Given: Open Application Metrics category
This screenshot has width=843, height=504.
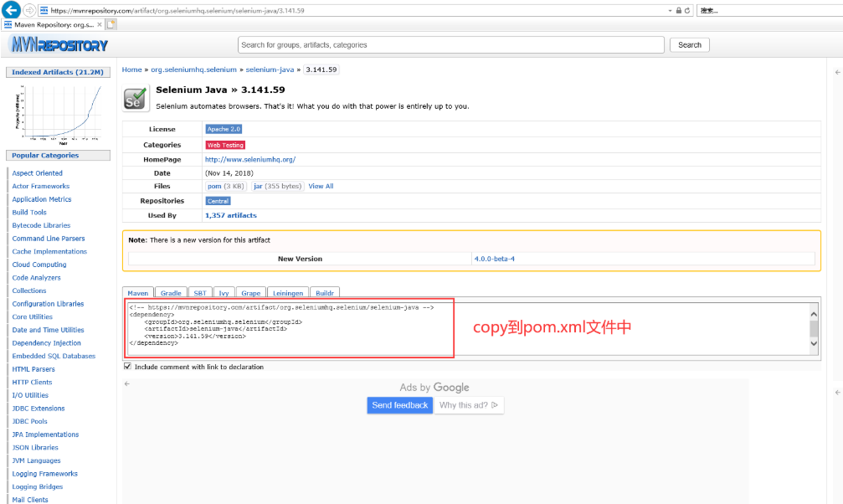Looking at the screenshot, I should click(41, 199).
